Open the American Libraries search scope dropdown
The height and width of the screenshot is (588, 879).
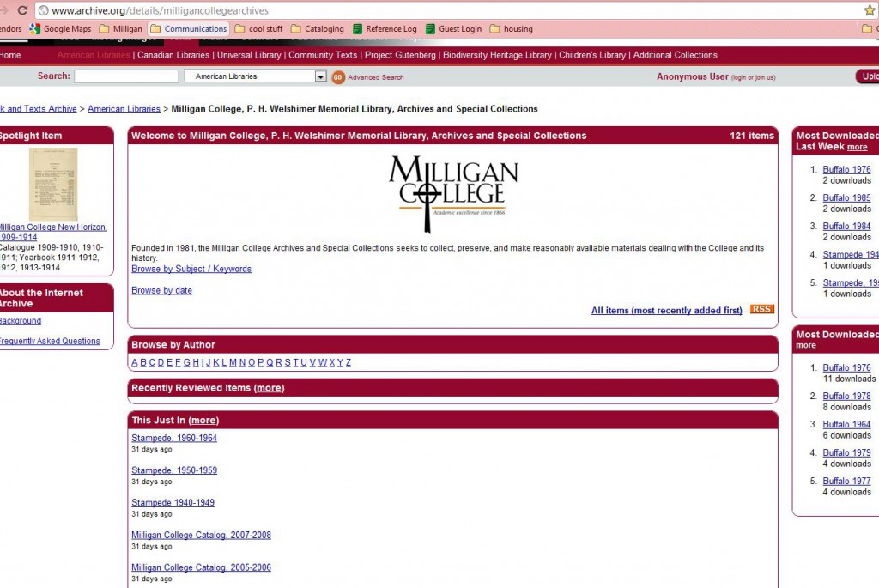(255, 76)
